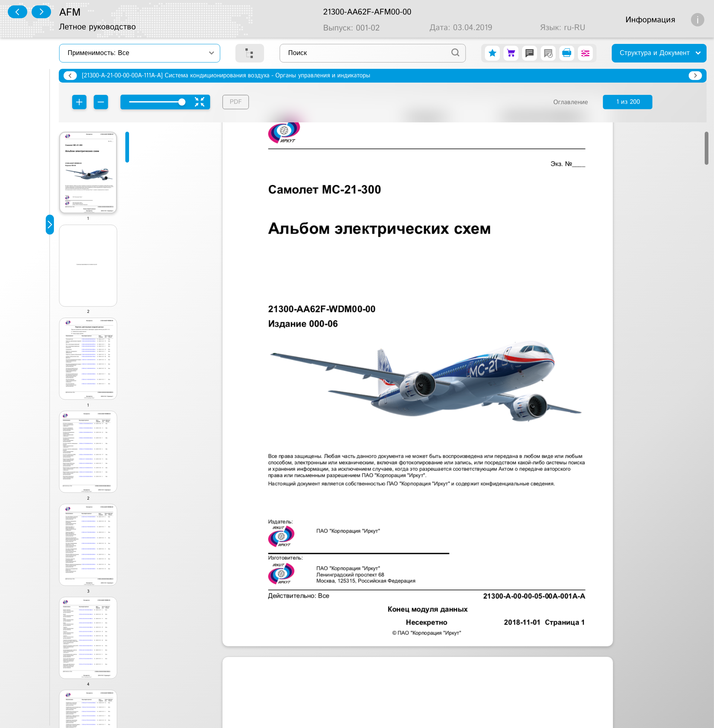
Task: Select the first page thumbnail with airplane
Action: pyautogui.click(x=88, y=173)
